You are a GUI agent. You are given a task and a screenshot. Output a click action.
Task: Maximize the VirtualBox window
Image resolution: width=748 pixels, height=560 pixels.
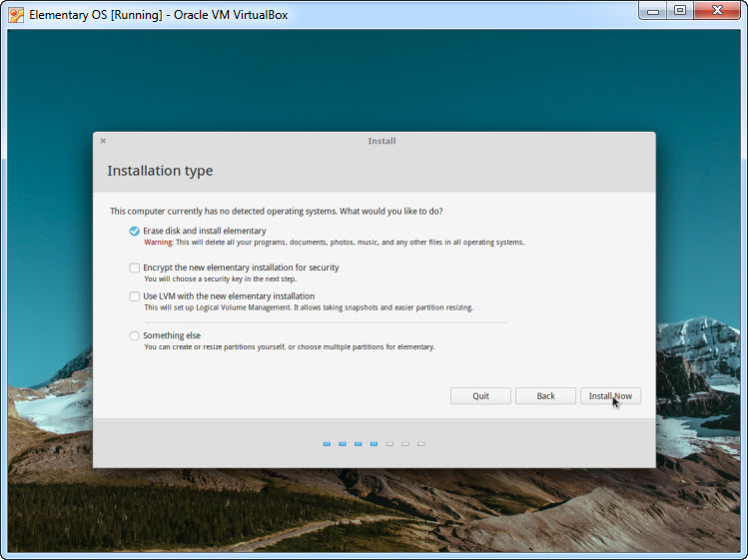tap(680, 11)
